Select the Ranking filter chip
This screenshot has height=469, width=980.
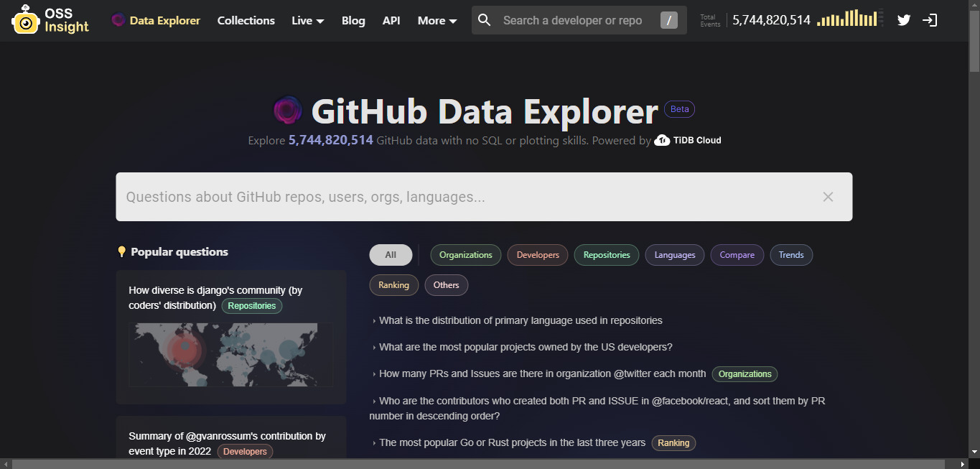pos(393,285)
